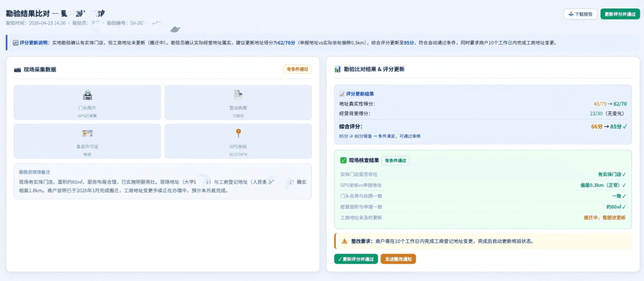Click the 勘验员现场备注 heading
The height and width of the screenshot is (281, 644).
pos(35,172)
